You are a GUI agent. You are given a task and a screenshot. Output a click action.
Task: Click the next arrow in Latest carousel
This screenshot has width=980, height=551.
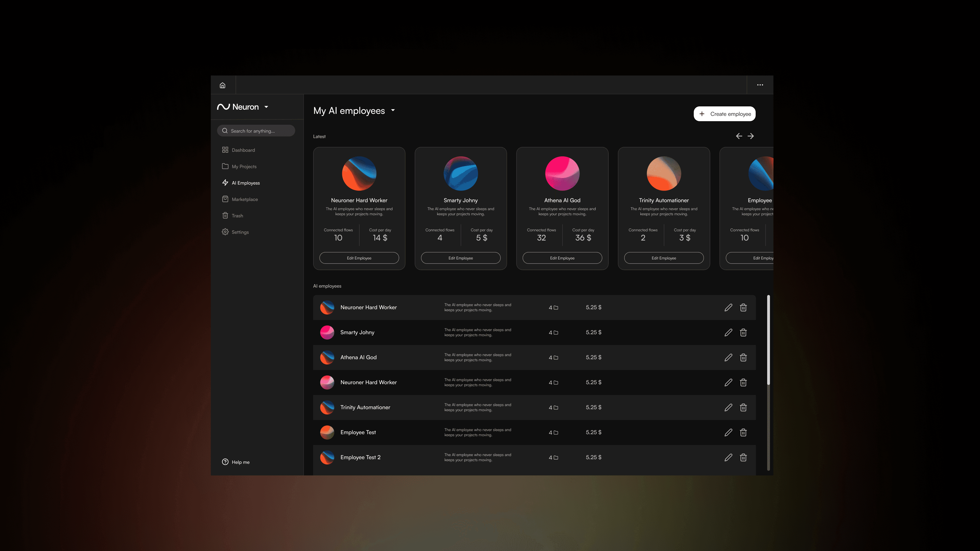[751, 136]
